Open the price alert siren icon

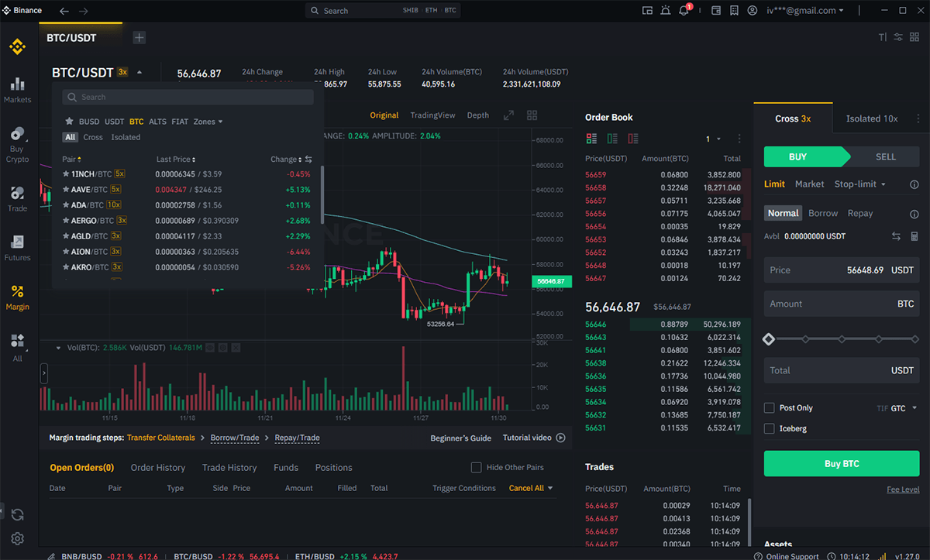tap(666, 11)
